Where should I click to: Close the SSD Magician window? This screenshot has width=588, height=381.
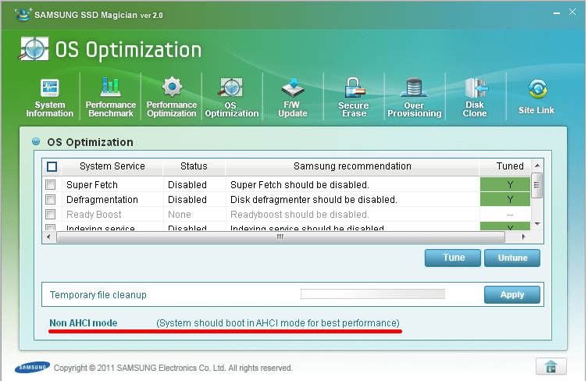pos(572,12)
